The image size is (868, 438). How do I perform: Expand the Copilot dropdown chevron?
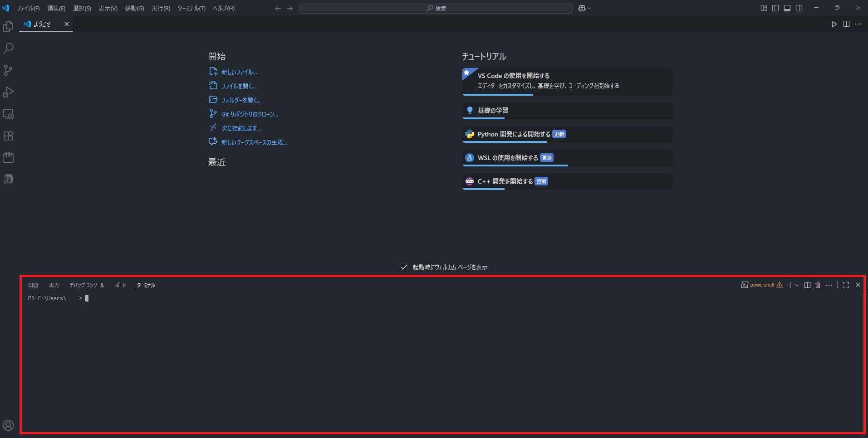(x=589, y=8)
